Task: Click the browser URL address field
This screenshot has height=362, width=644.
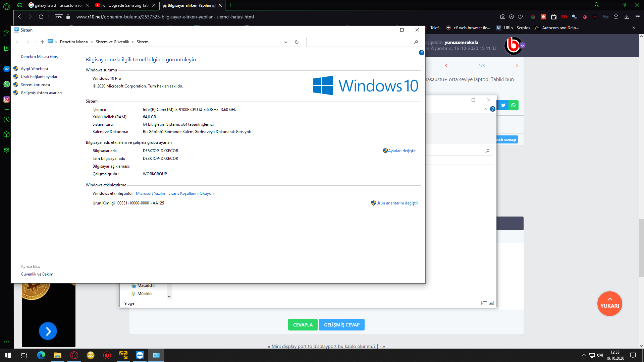Action: coord(165,17)
